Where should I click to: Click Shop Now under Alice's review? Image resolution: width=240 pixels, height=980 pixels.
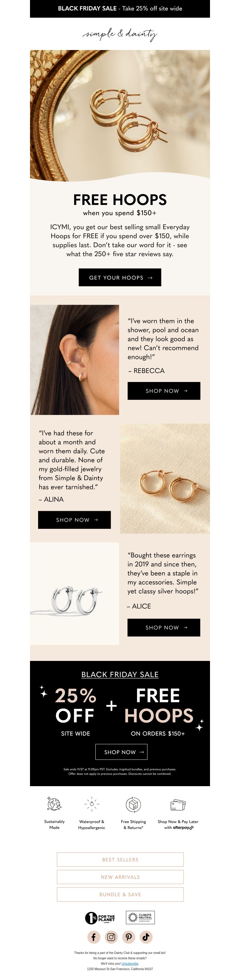point(164,627)
